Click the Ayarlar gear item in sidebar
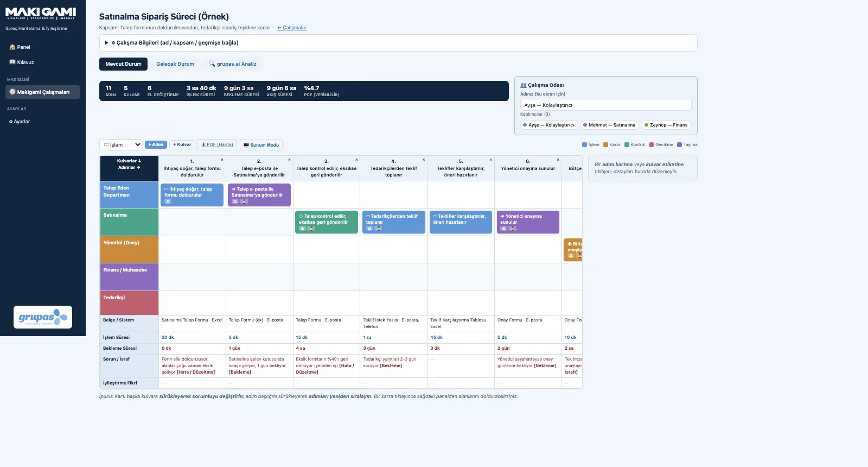Image resolution: width=868 pixels, height=467 pixels. point(20,122)
